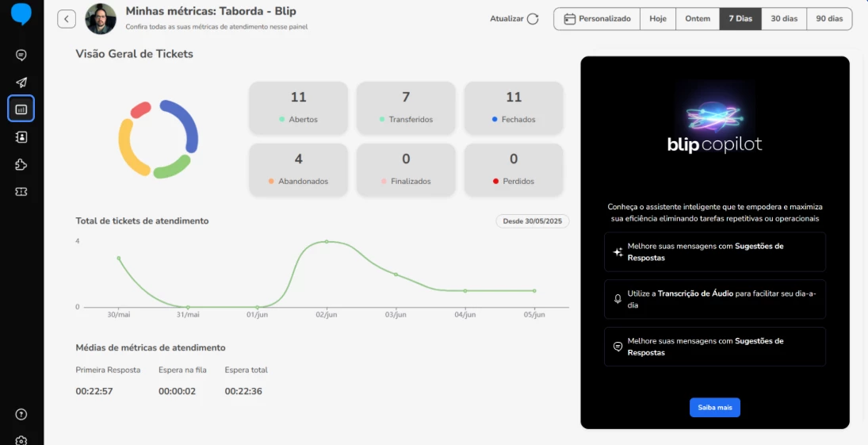Screen dimensions: 868x445
Task: Click the Saiba mais button
Action: 715,407
